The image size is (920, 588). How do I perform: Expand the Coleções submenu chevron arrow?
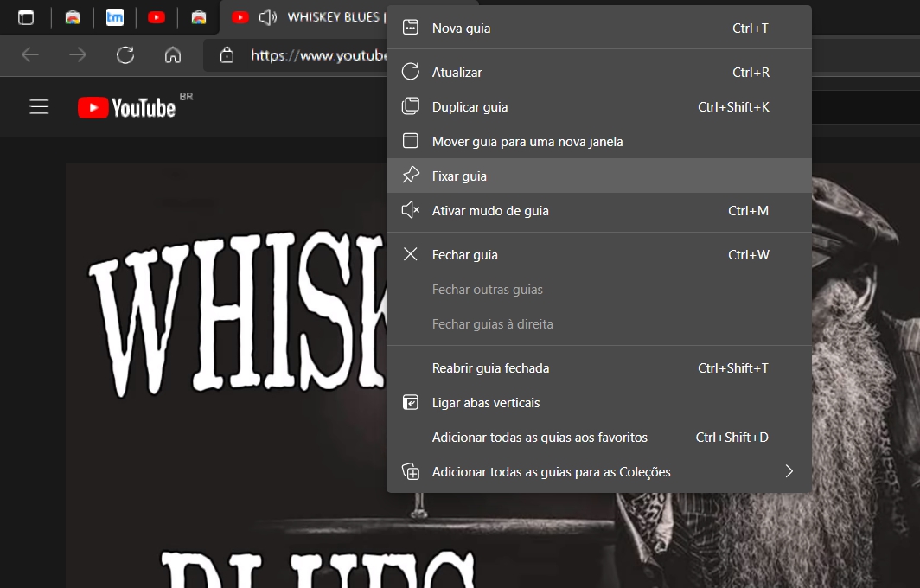(789, 471)
